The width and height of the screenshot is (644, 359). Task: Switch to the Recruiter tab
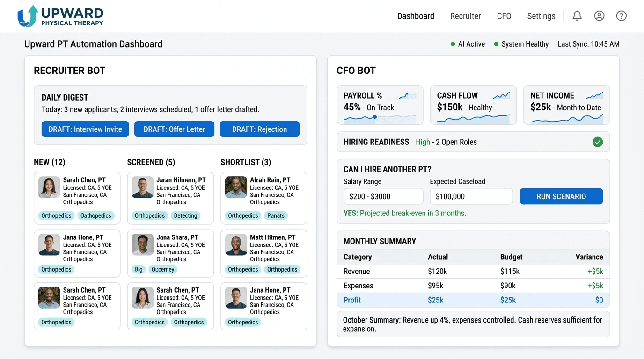[x=465, y=15]
